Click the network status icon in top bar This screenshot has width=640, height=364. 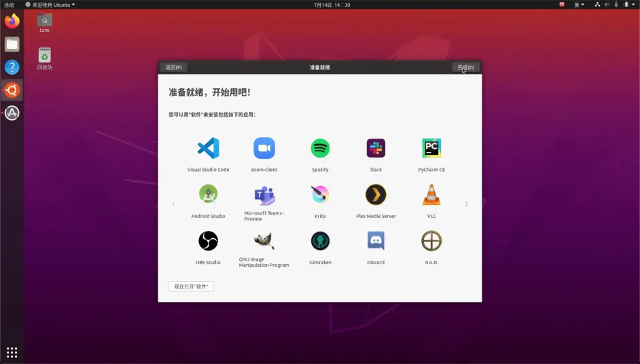point(597,5)
